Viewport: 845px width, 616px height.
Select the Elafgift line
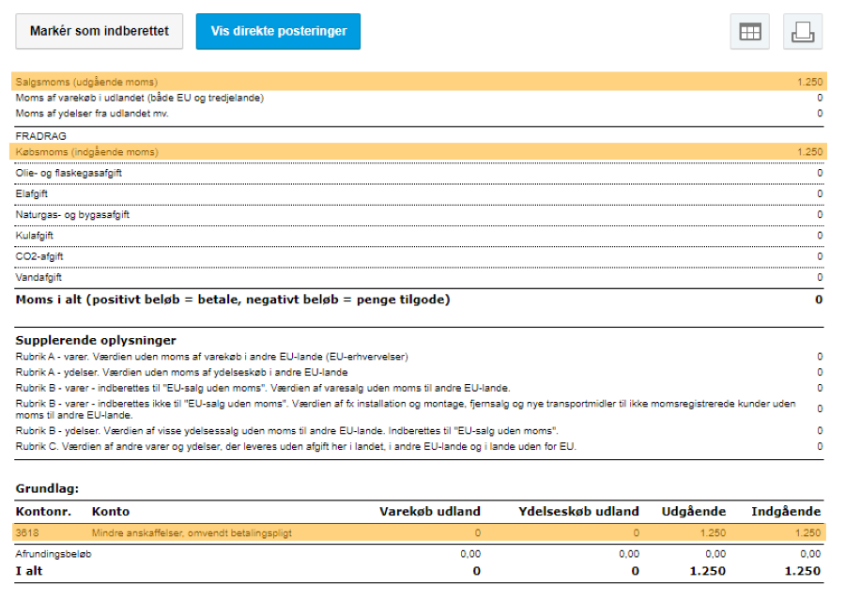click(x=33, y=193)
